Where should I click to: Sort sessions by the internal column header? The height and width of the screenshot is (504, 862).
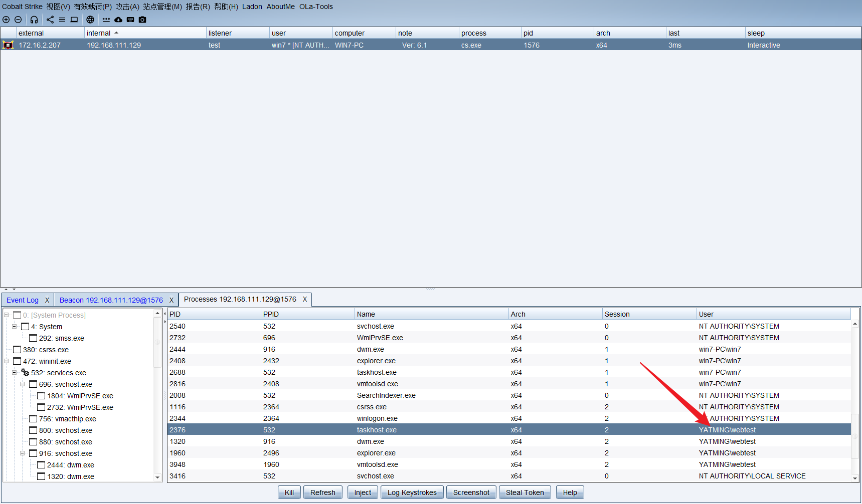pyautogui.click(x=145, y=33)
